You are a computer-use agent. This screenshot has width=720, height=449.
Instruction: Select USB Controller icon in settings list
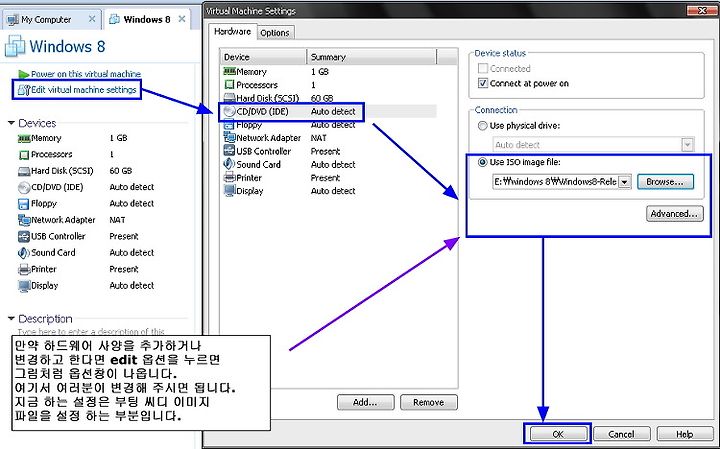[229, 151]
